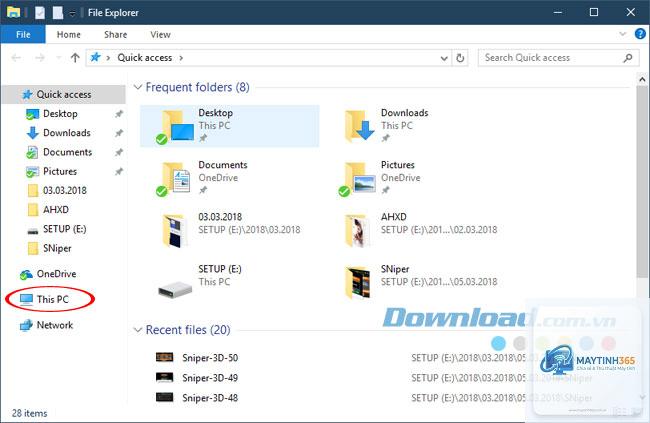Click the Sniper-3D-49 file thumbnail icon

pyautogui.click(x=164, y=377)
